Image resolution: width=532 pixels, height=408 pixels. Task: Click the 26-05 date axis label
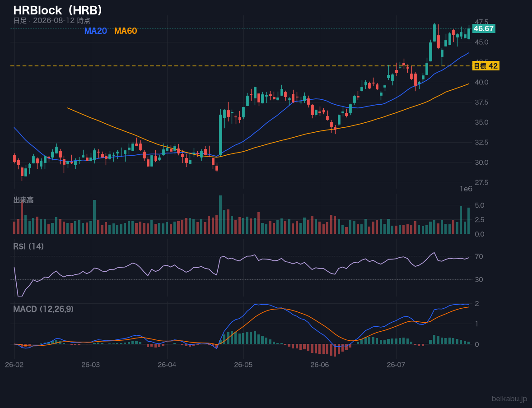pos(243,365)
